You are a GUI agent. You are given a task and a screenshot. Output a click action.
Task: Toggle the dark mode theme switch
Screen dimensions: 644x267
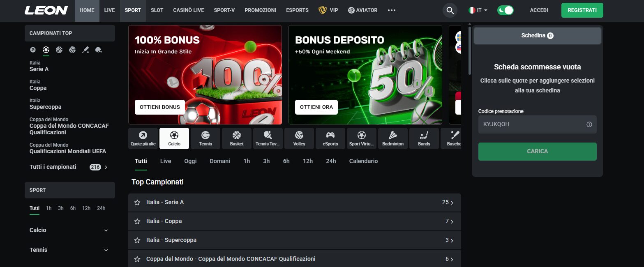click(505, 10)
